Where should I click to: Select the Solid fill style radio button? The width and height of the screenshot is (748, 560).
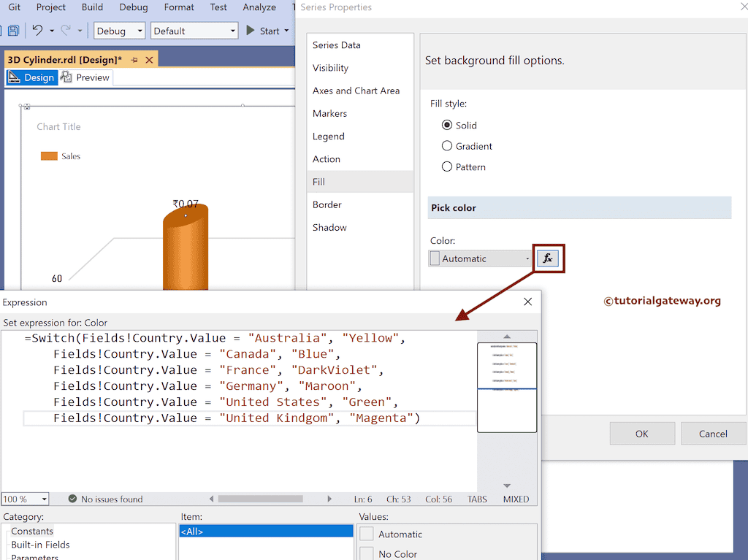pos(447,126)
